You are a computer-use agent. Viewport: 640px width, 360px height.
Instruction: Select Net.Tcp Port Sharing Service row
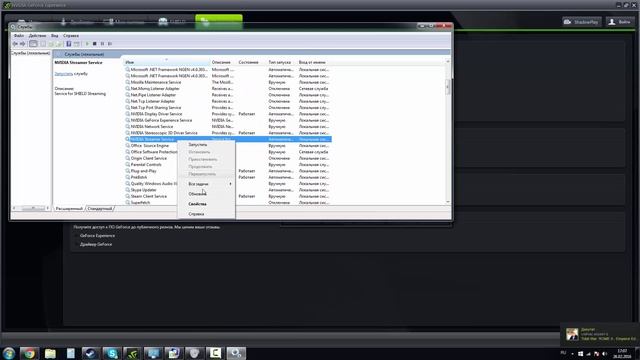point(228,107)
